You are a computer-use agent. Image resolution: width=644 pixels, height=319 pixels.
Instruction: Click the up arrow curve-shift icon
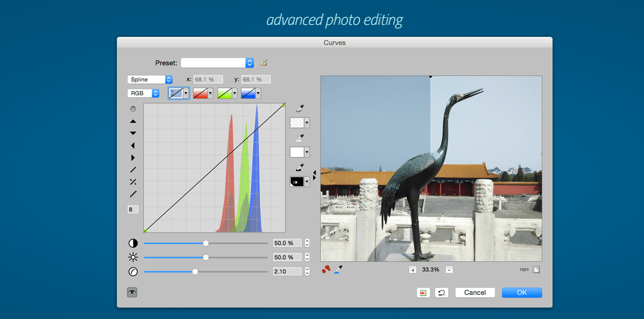click(133, 121)
